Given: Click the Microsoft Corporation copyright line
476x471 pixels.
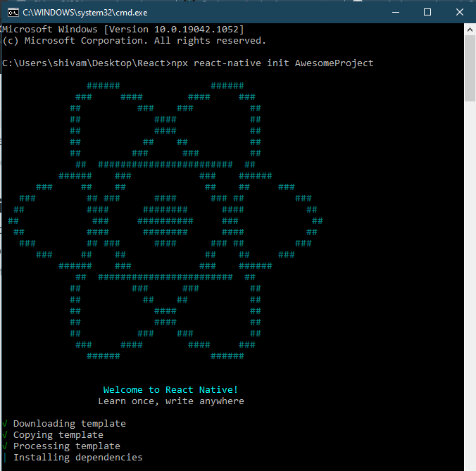Looking at the screenshot, I should (134, 41).
